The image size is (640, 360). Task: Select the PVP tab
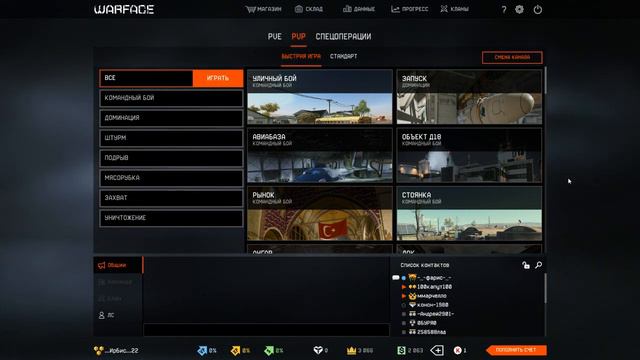tap(298, 37)
